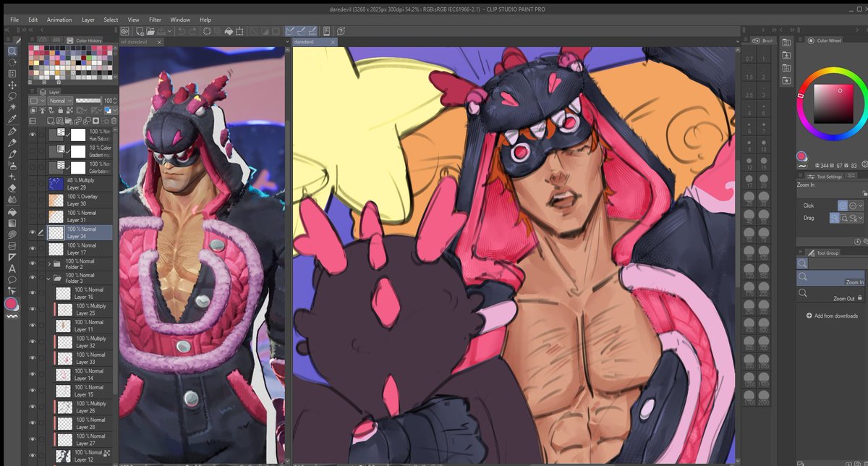Toggle visibility of Folder 2
The height and width of the screenshot is (466, 868).
[x=33, y=262]
